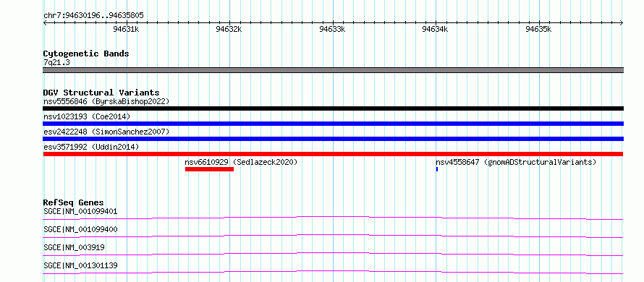Click the SGCE|NM_001099401 transcript label
This screenshot has width=644, height=282.
80,212
